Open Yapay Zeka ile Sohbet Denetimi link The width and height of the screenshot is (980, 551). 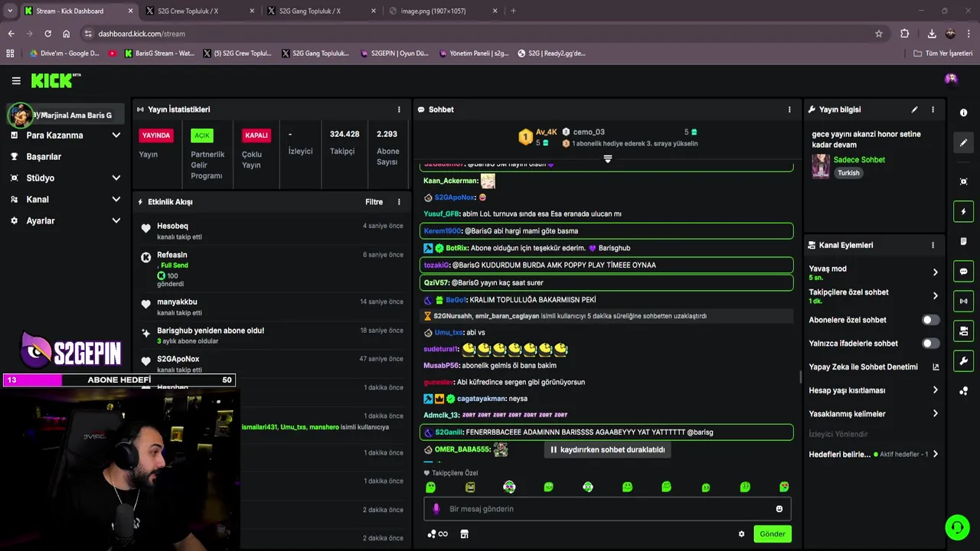874,367
